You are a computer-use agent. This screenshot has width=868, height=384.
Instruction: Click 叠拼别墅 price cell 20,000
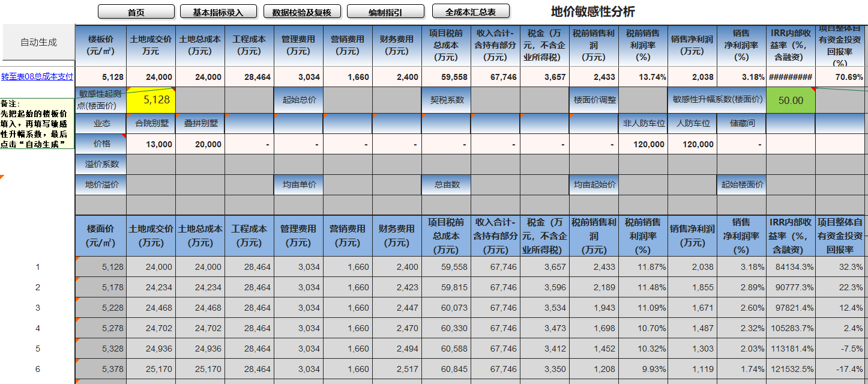[x=200, y=144]
